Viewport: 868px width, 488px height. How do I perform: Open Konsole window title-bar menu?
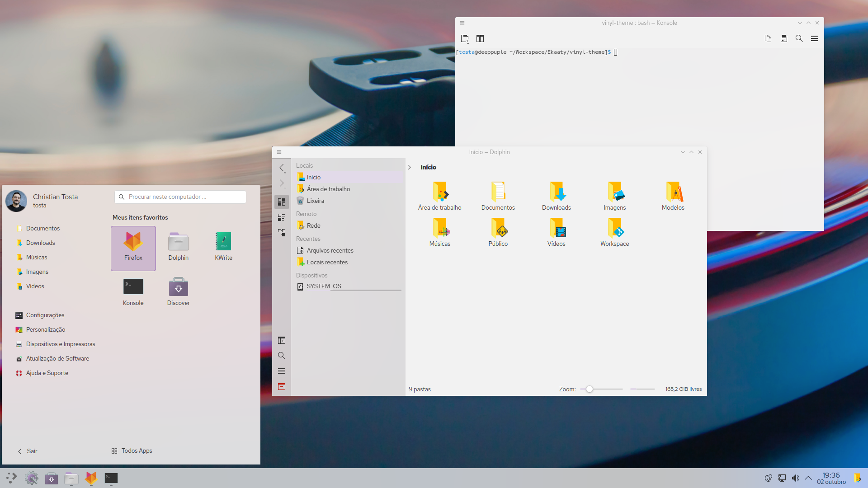point(462,23)
